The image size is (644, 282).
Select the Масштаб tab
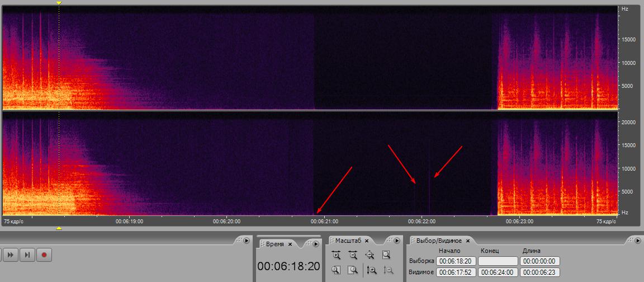tap(348, 241)
